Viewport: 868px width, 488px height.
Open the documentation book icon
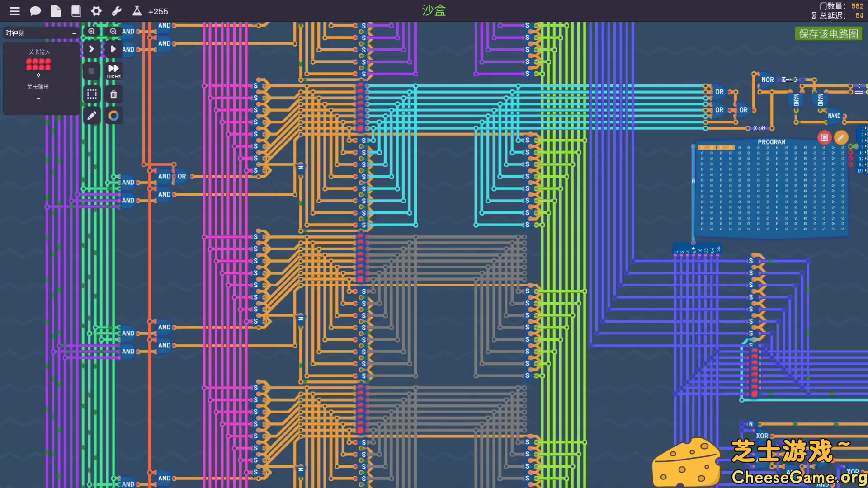tap(76, 11)
